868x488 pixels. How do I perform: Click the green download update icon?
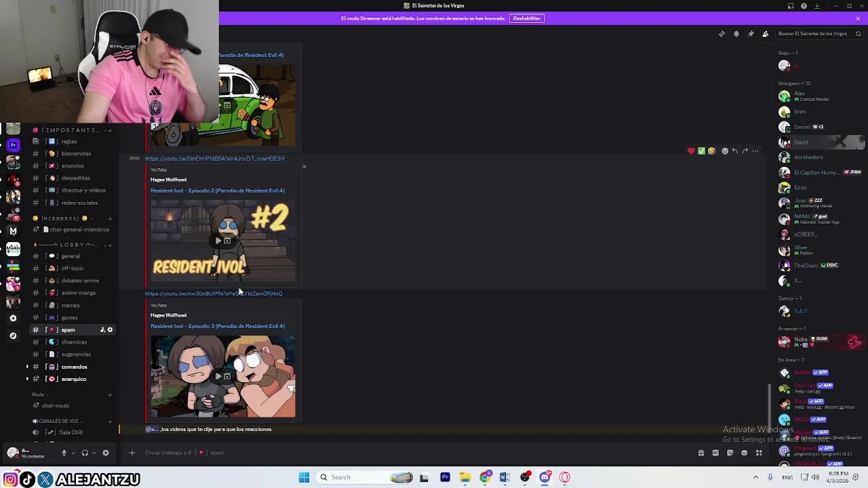point(817,6)
